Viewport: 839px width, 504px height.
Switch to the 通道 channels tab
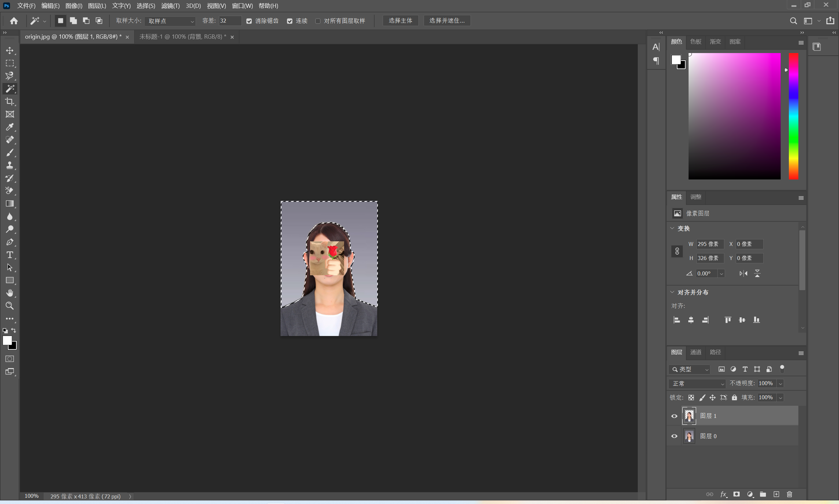coord(695,352)
